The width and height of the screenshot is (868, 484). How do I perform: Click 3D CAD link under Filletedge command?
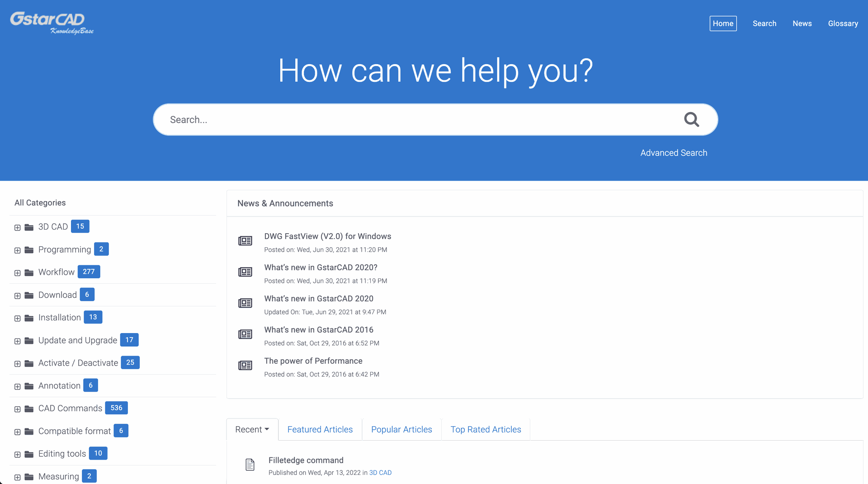click(x=380, y=473)
